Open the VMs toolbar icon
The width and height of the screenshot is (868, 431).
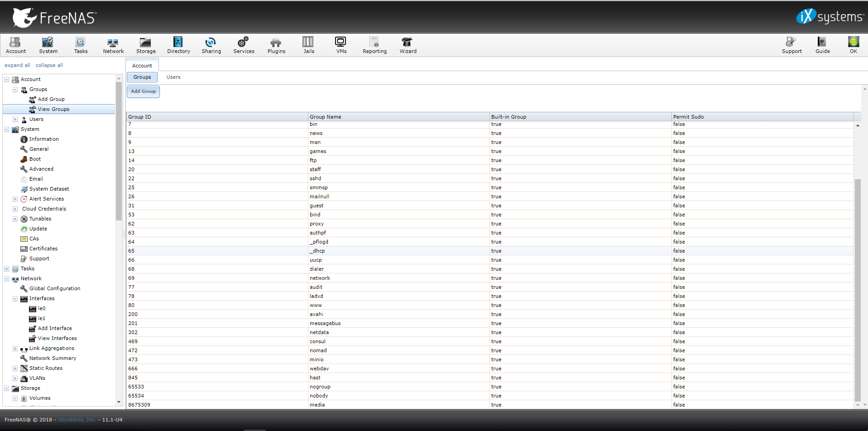(341, 45)
